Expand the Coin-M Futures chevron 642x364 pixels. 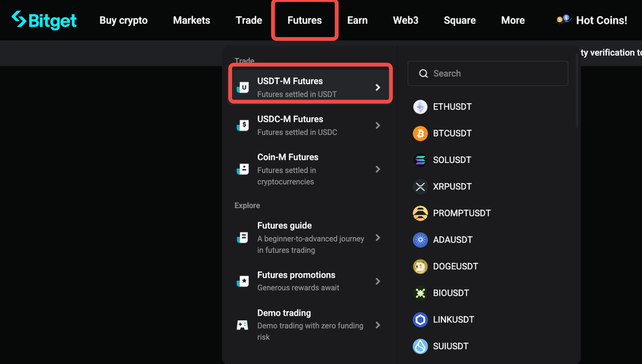coord(378,169)
